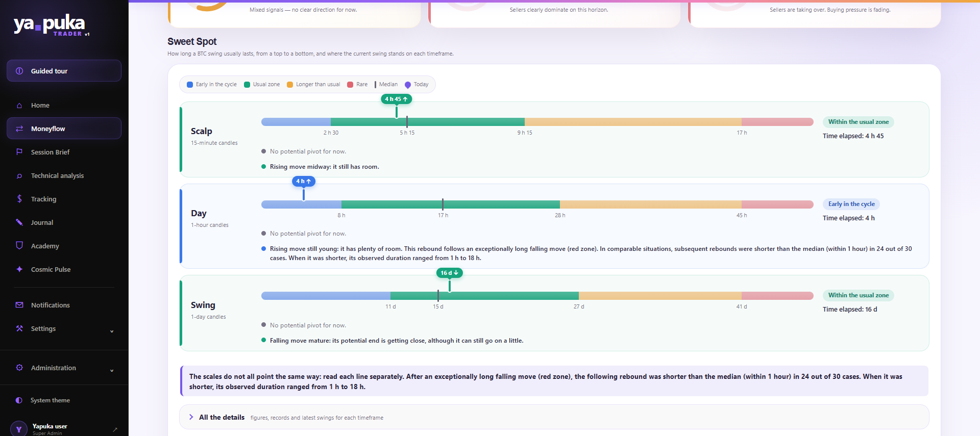The image size is (980, 436).
Task: Toggle the System theme switch
Action: pyautogui.click(x=64, y=400)
